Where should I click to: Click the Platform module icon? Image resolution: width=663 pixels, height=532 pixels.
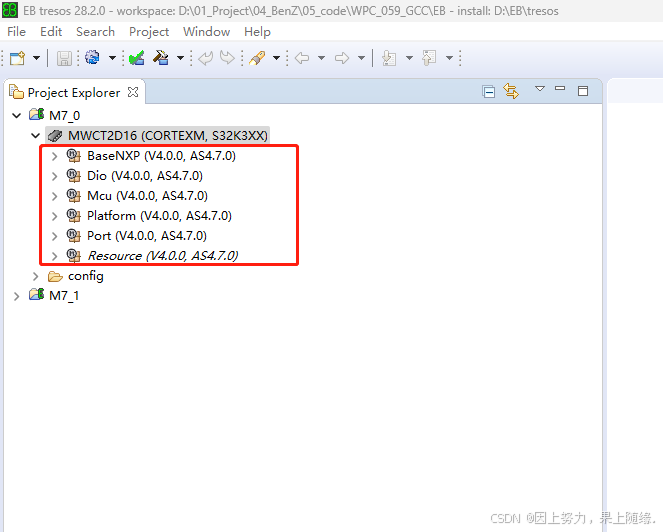74,216
